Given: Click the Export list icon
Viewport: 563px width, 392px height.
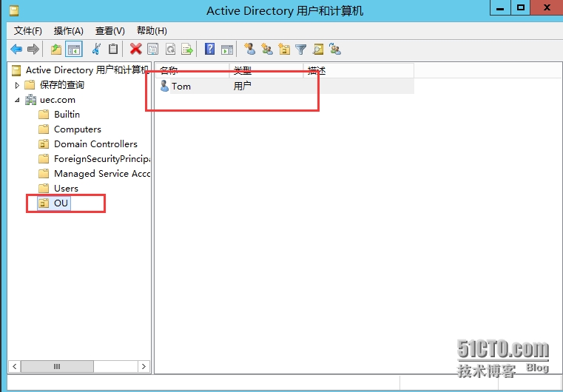Looking at the screenshot, I should coord(187,49).
